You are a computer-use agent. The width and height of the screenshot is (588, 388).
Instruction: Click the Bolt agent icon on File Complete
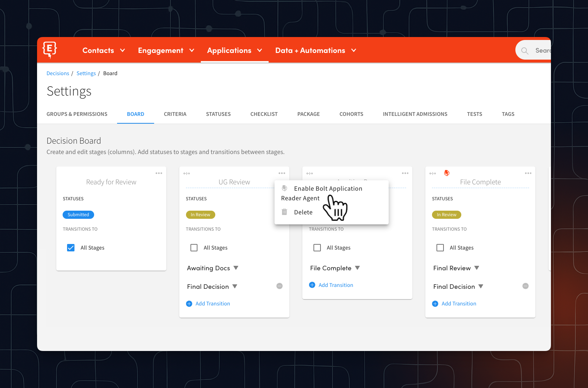pos(447,173)
